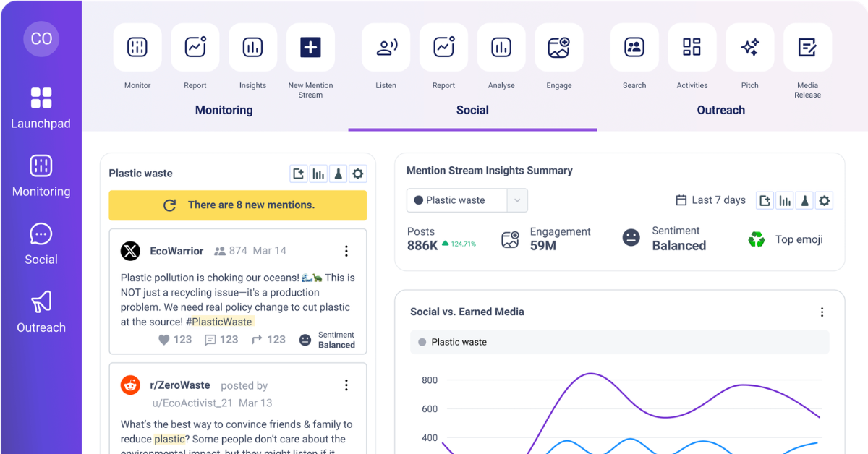Open the EcoWarrior profile name
Viewport: 868px width, 454px height.
[x=176, y=251]
